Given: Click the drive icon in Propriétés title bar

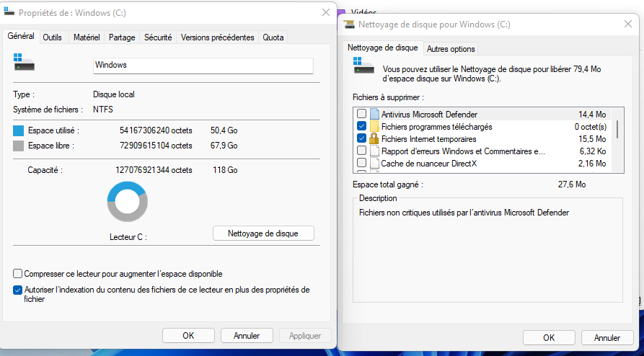Looking at the screenshot, I should (9, 12).
